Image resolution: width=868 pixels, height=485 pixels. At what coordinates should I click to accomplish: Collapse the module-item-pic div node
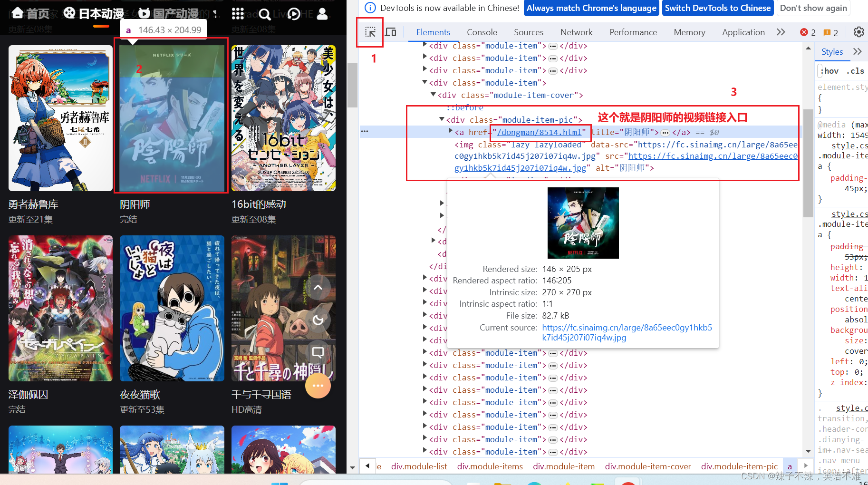pyautogui.click(x=442, y=119)
